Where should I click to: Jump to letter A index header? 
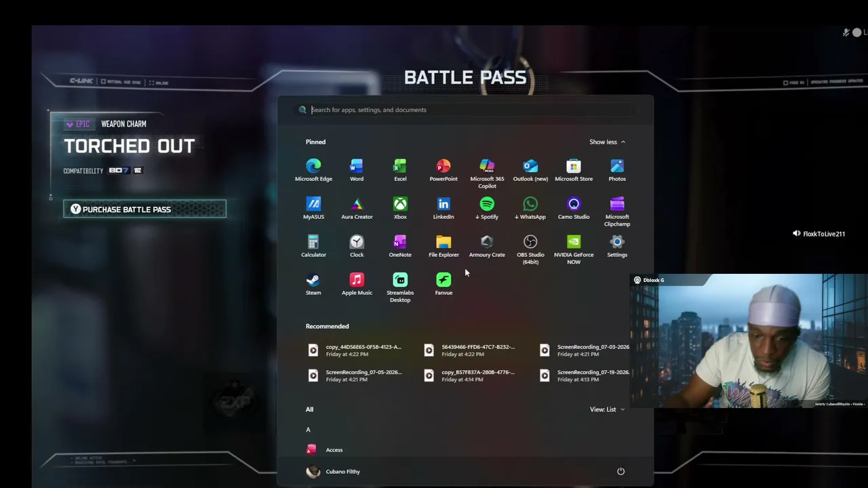click(308, 430)
